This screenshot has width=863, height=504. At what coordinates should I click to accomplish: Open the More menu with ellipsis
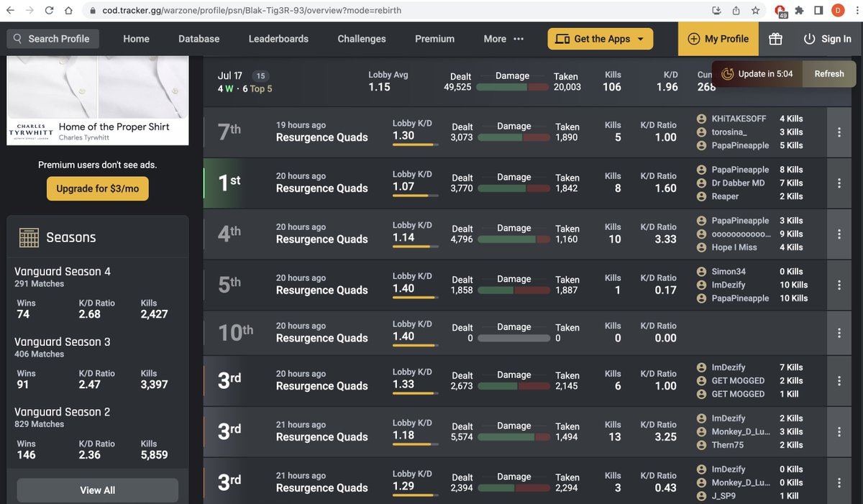(503, 39)
